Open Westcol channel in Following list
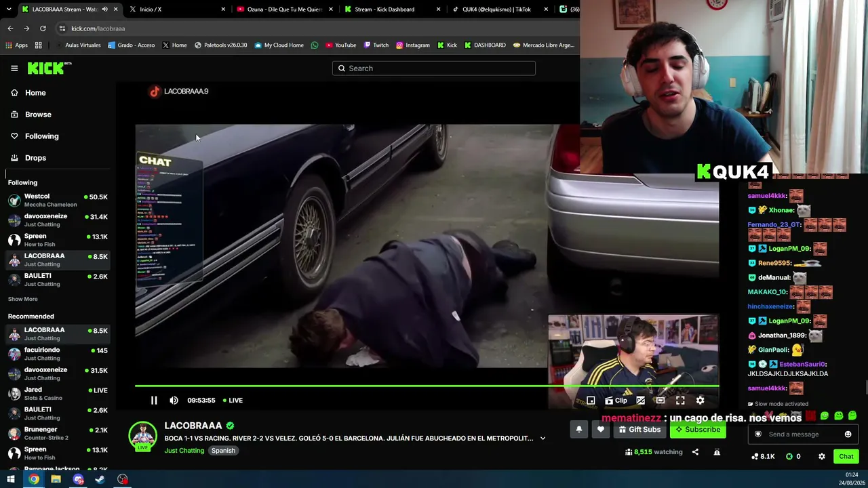Screen dimensions: 868x488 tap(58, 201)
